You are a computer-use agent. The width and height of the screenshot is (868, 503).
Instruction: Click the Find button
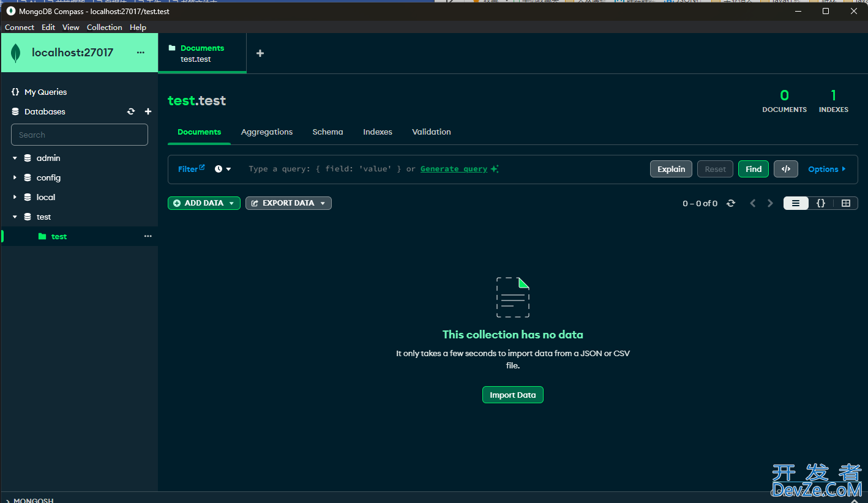pyautogui.click(x=754, y=169)
